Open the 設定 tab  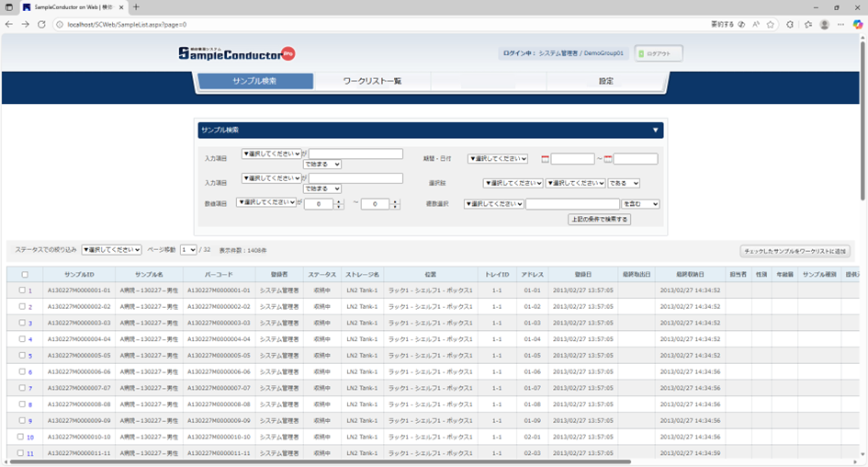pyautogui.click(x=605, y=81)
